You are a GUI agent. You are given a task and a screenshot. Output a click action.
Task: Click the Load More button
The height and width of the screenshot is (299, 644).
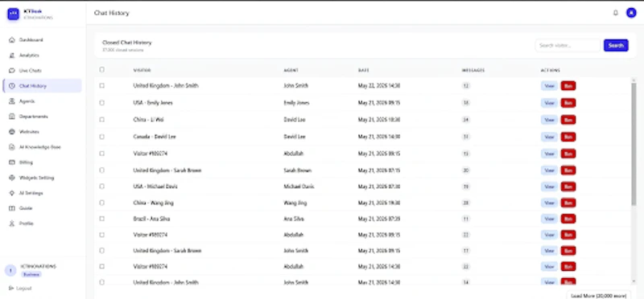[x=599, y=295]
